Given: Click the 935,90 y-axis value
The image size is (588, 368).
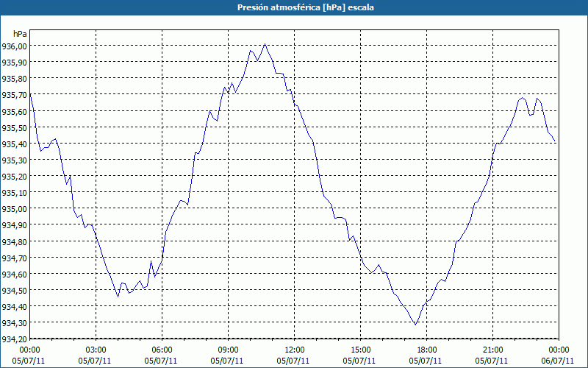Looking at the screenshot, I should point(14,63).
